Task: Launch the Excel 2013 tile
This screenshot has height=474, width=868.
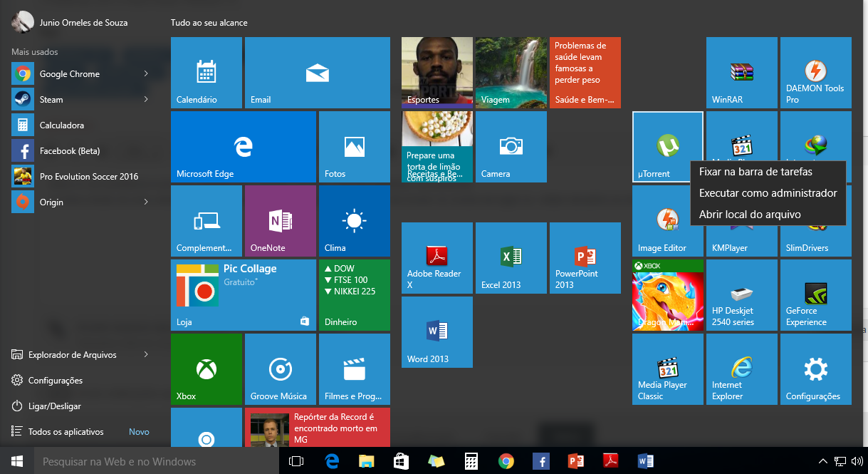Action: (x=511, y=257)
